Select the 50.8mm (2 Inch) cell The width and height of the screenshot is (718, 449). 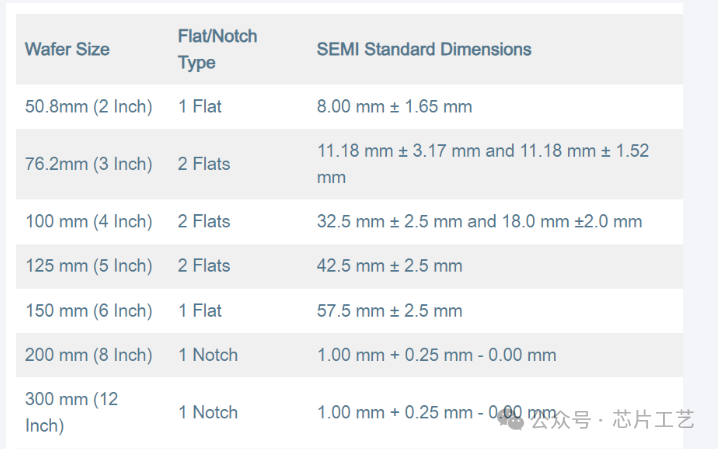pos(88,106)
